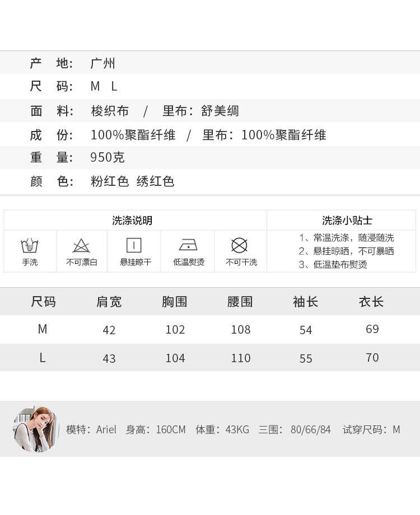Image resolution: width=420 pixels, height=515 pixels.
Task: Click the L row label in size table
Action: click(43, 358)
